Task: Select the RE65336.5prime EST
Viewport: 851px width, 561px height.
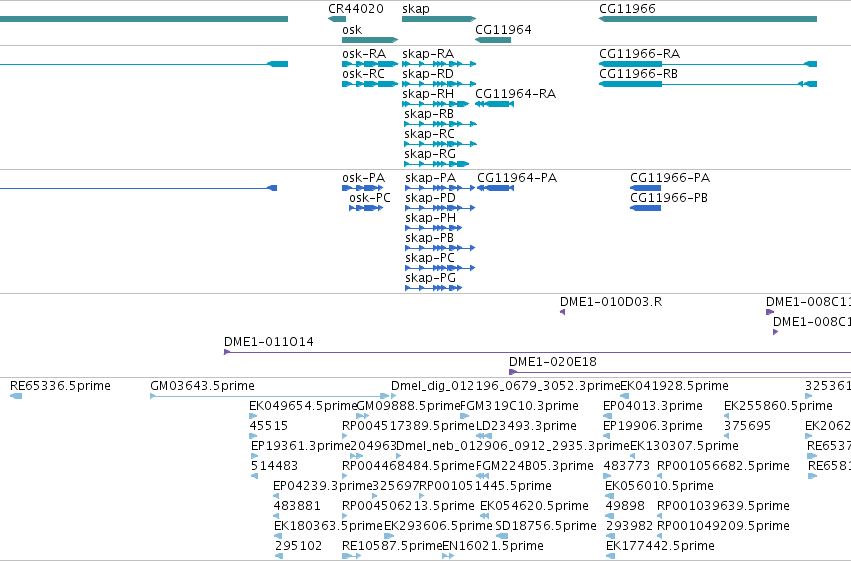Action: click(16, 396)
